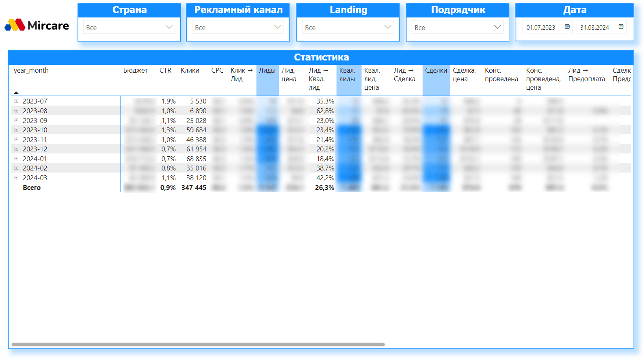Click lead conversion value 62,8%

point(325,111)
